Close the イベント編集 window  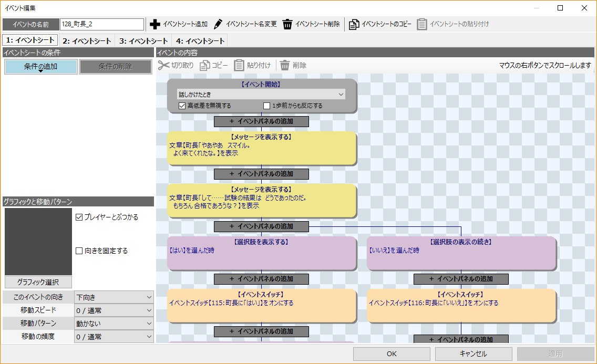tap(584, 7)
